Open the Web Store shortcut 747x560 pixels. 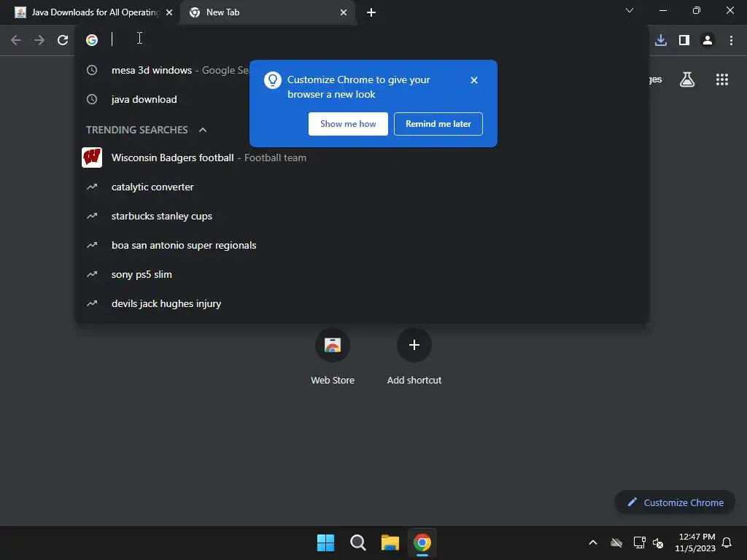333,356
